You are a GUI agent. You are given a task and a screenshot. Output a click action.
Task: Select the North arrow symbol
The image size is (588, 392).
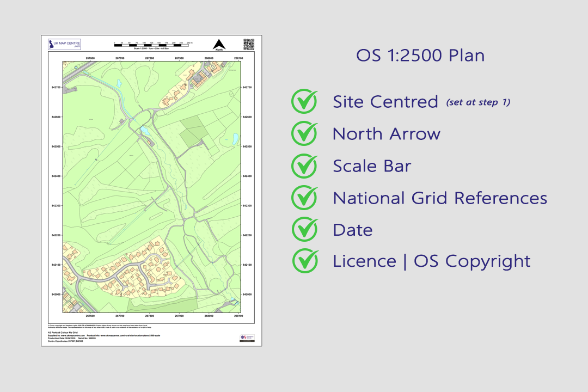(x=219, y=44)
